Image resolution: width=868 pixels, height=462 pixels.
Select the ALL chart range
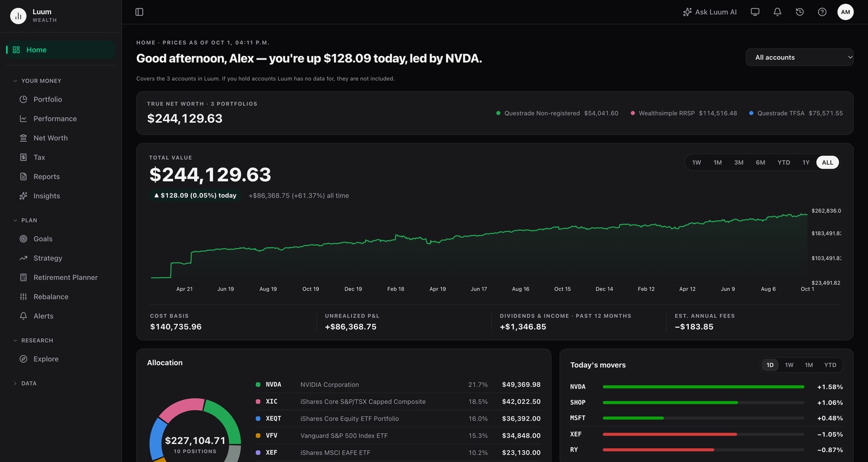(828, 163)
